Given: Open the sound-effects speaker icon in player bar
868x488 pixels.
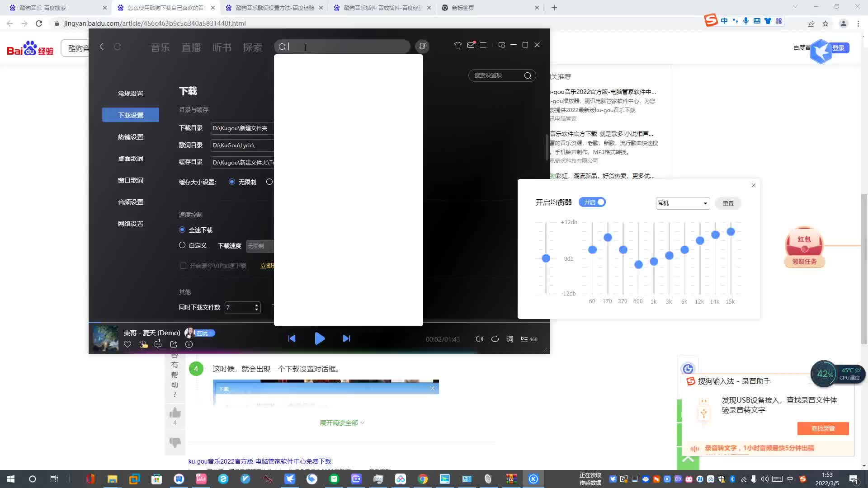Looking at the screenshot, I should coord(479,339).
